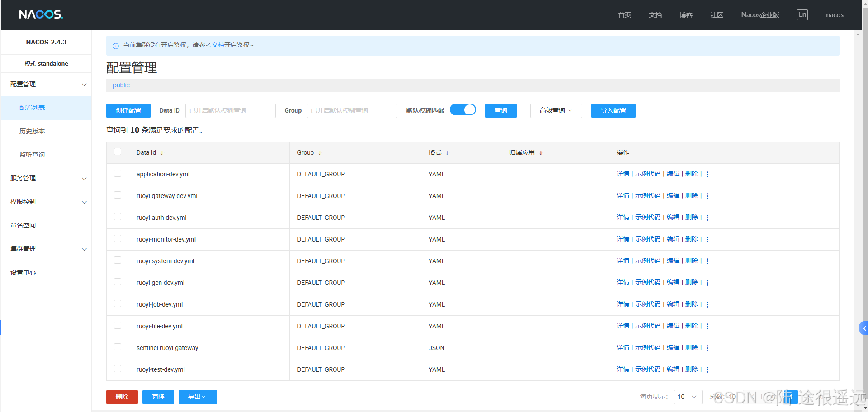
Task: Expand the 服务管理 sidebar section
Action: coord(46,179)
